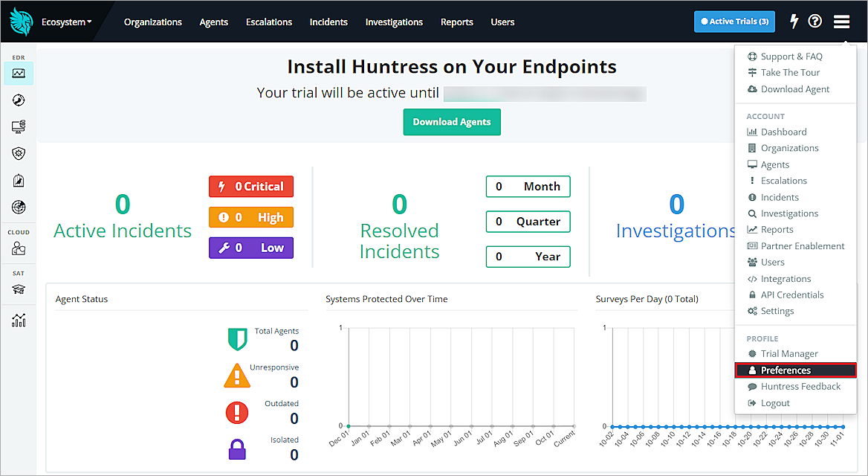Expand the Ecosystem dropdown
The width and height of the screenshot is (868, 476).
65,22
